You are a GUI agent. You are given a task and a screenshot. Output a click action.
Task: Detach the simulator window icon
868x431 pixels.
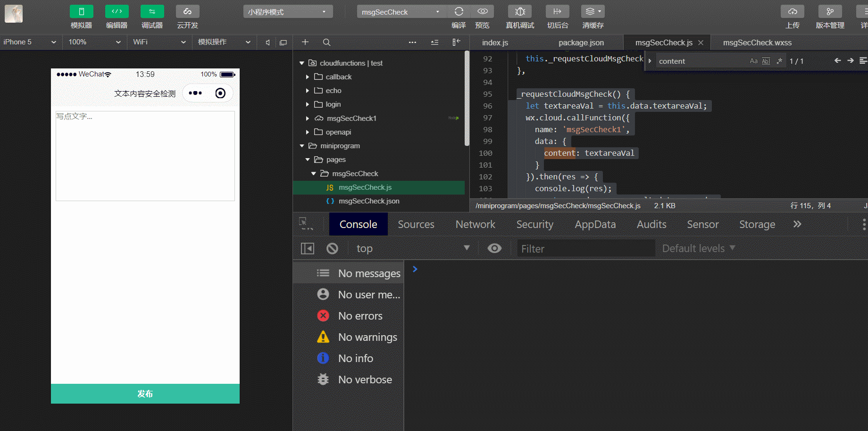pyautogui.click(x=283, y=42)
